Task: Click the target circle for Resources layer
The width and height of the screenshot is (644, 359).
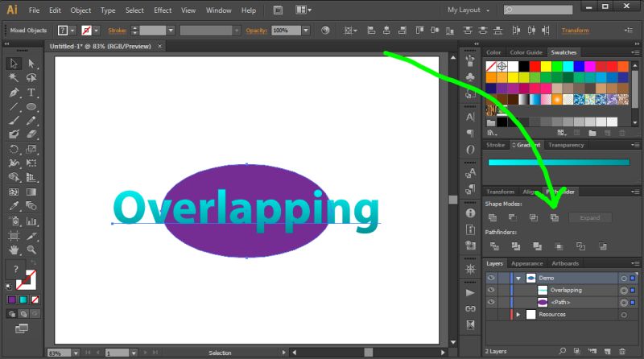Action: point(624,315)
